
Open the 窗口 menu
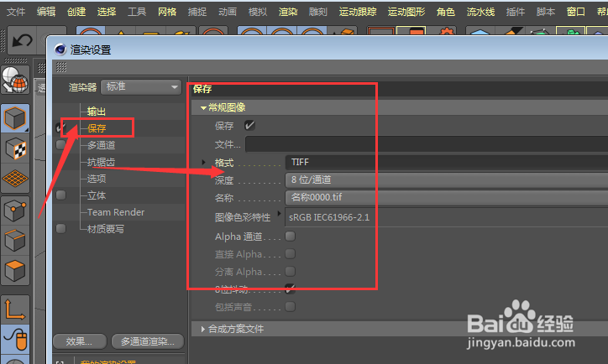click(576, 12)
